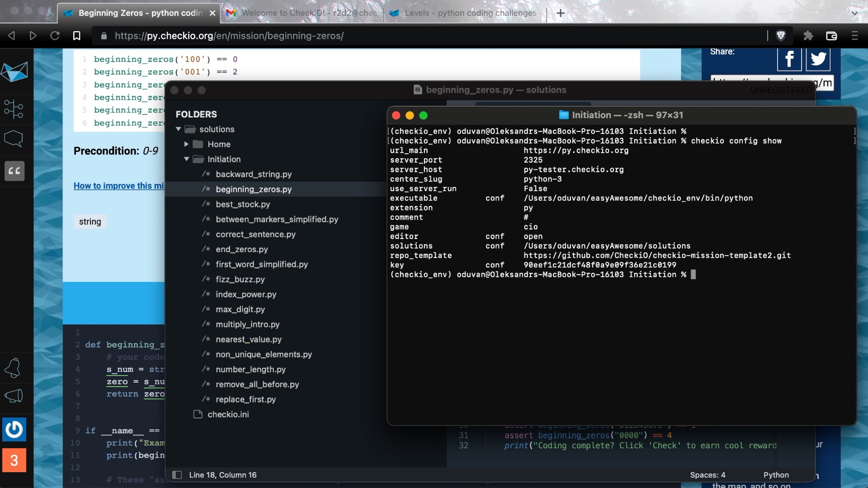868x488 pixels.
Task: Open between_markers_simplified.py file
Action: click(277, 219)
